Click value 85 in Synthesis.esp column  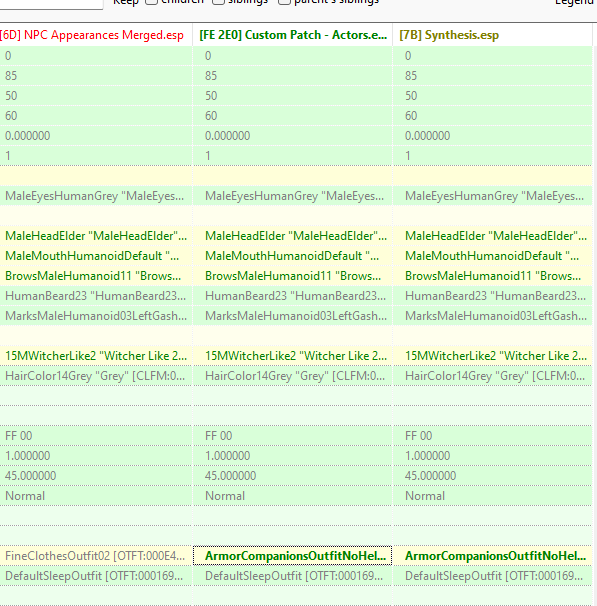[492, 76]
